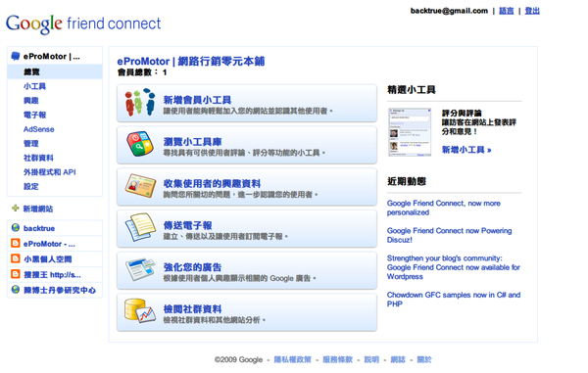The height and width of the screenshot is (373, 588).
Task: Open 興趣 in the sidebar
Action: click(30, 101)
